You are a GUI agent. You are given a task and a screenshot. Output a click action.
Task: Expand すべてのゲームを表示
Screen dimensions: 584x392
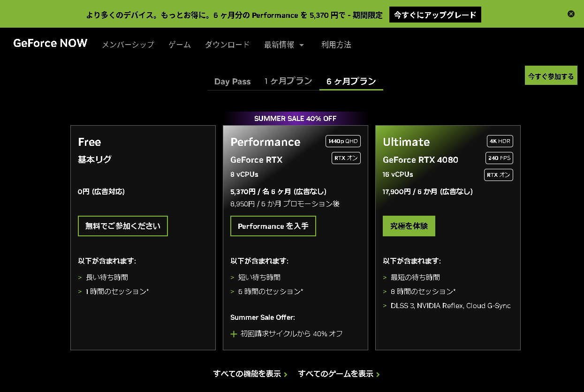pos(337,374)
